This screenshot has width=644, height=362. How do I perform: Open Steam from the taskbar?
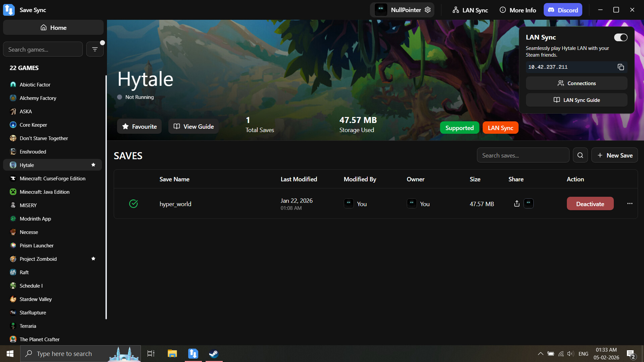click(x=214, y=354)
